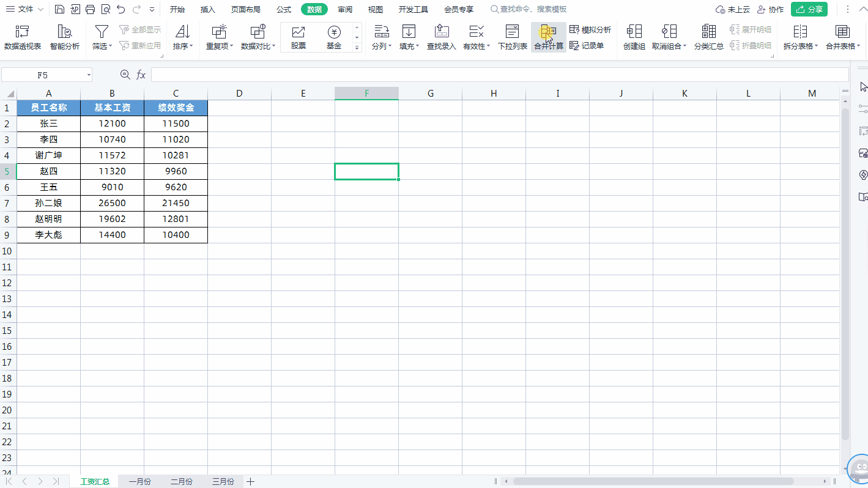Open 数据透视表 pivot table tool
This screenshot has height=488, width=868.
[x=23, y=38]
